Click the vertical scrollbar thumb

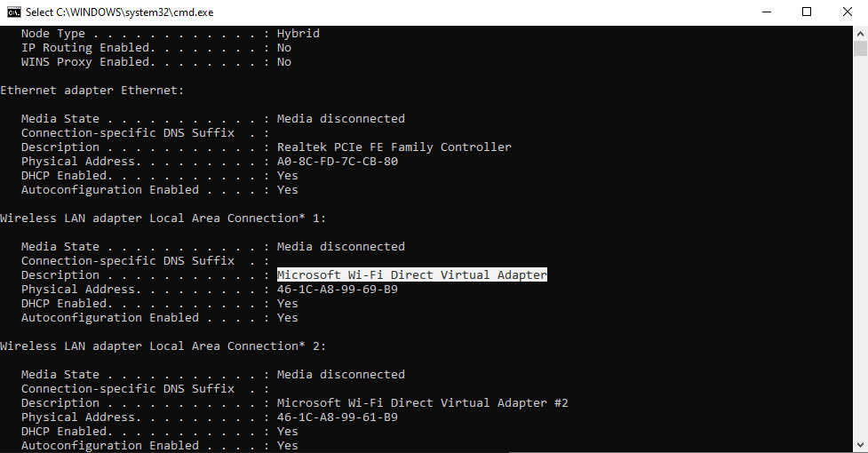(x=860, y=49)
